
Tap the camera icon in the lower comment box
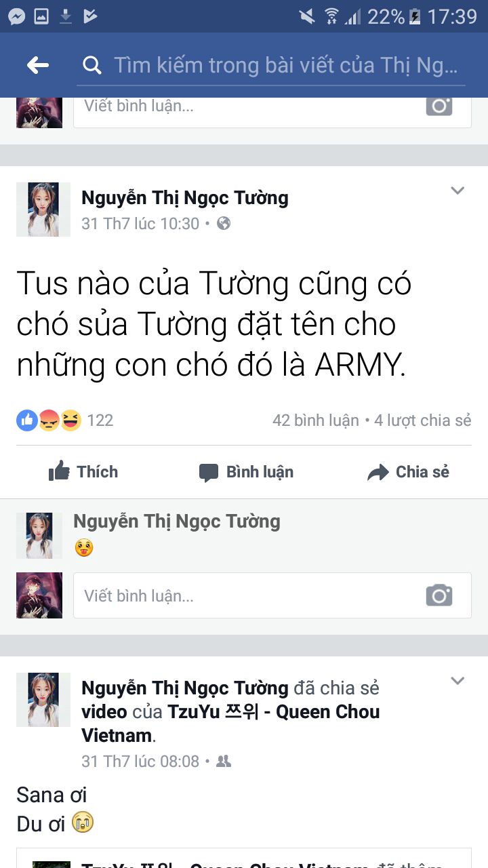pos(439,595)
